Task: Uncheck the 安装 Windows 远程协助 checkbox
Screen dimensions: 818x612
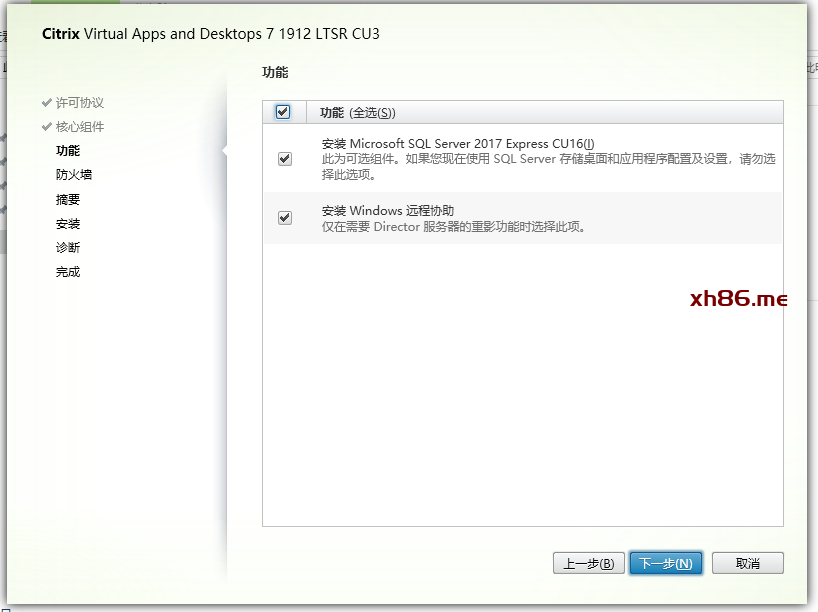Action: pyautogui.click(x=285, y=218)
